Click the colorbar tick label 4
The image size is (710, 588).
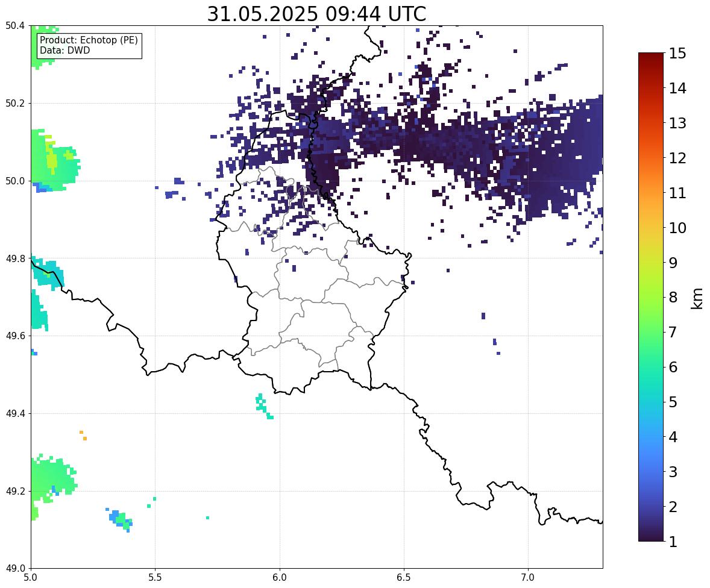click(x=673, y=437)
